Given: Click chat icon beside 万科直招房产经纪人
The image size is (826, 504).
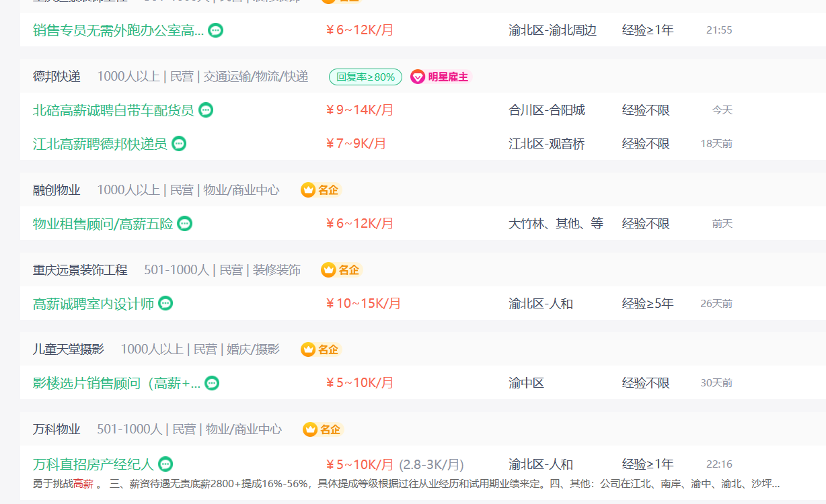Looking at the screenshot, I should (x=165, y=464).
